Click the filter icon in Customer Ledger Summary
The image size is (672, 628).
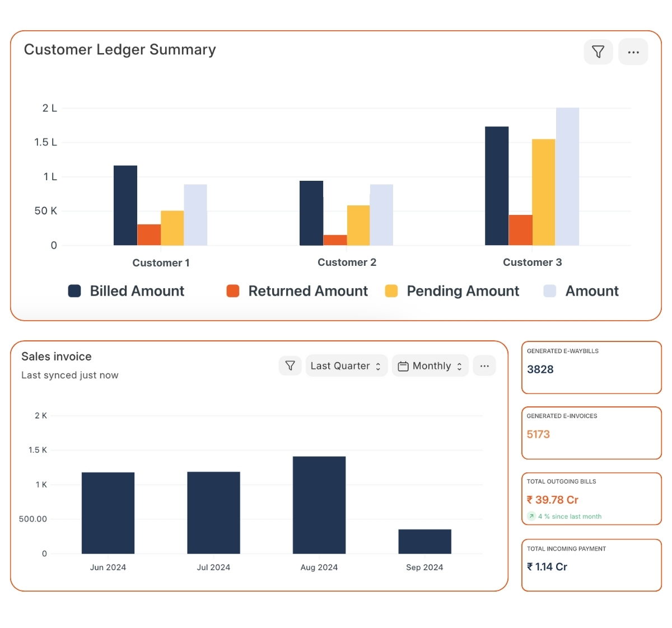(598, 52)
